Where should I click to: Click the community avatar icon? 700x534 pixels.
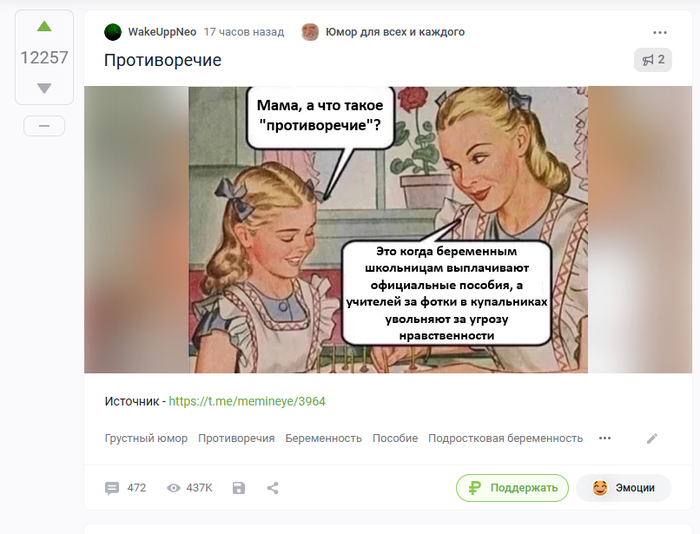[x=310, y=32]
